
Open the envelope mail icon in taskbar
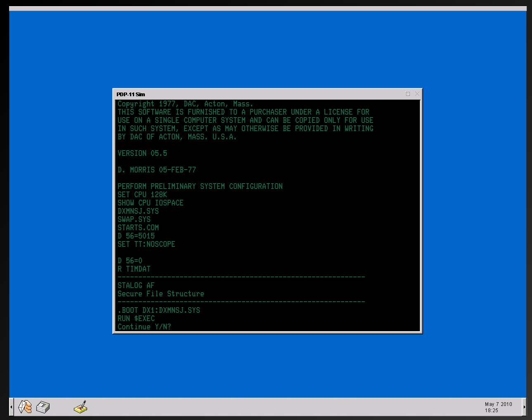(x=25, y=407)
